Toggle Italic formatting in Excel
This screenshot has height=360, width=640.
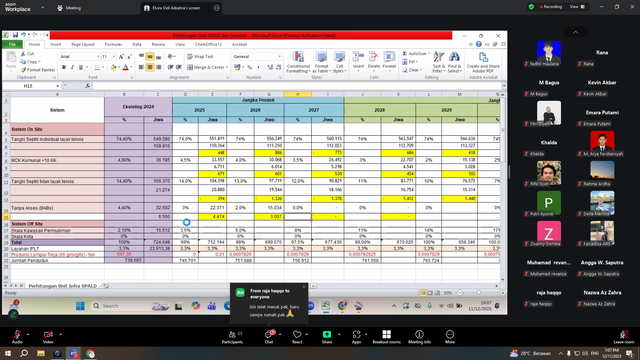pos(72,67)
